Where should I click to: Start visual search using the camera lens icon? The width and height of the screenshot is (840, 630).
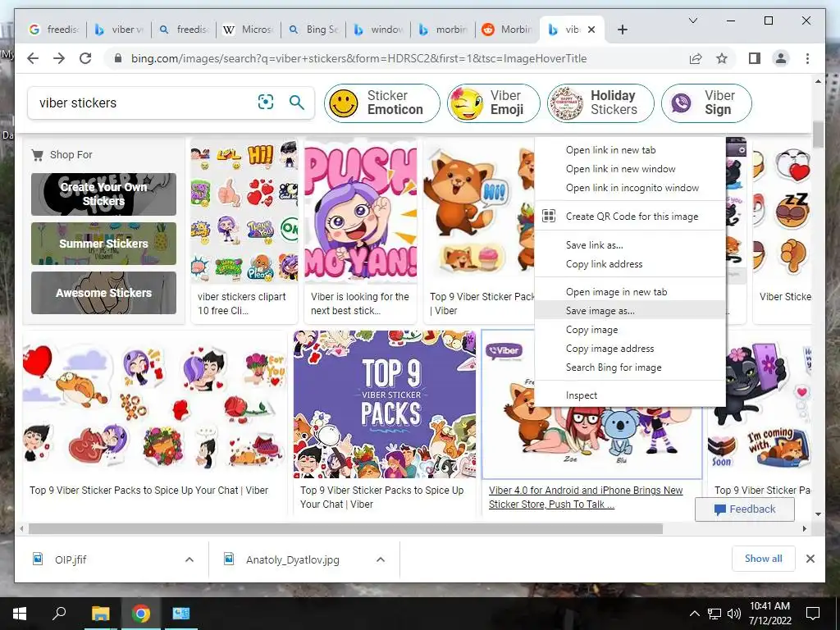pos(266,102)
